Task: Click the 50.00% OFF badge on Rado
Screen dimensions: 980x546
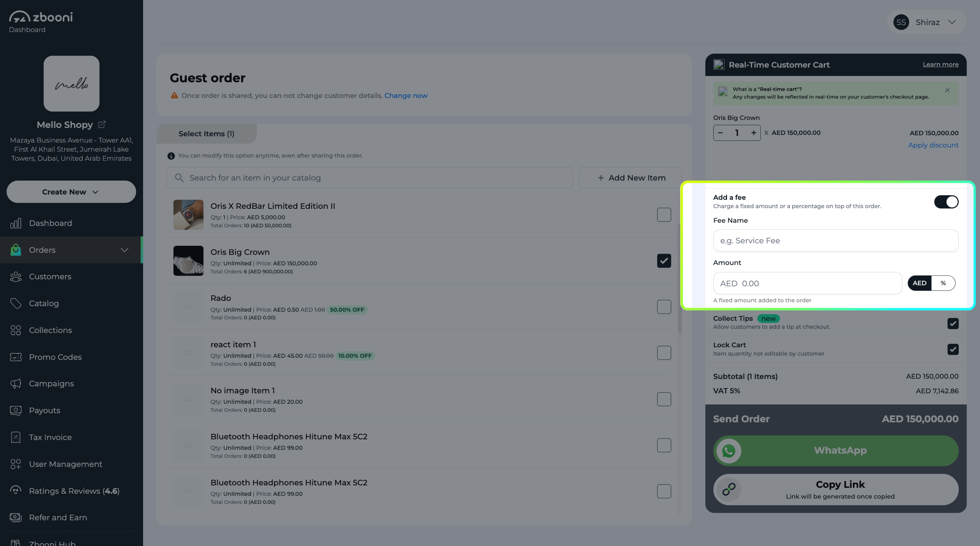Action: tap(347, 310)
